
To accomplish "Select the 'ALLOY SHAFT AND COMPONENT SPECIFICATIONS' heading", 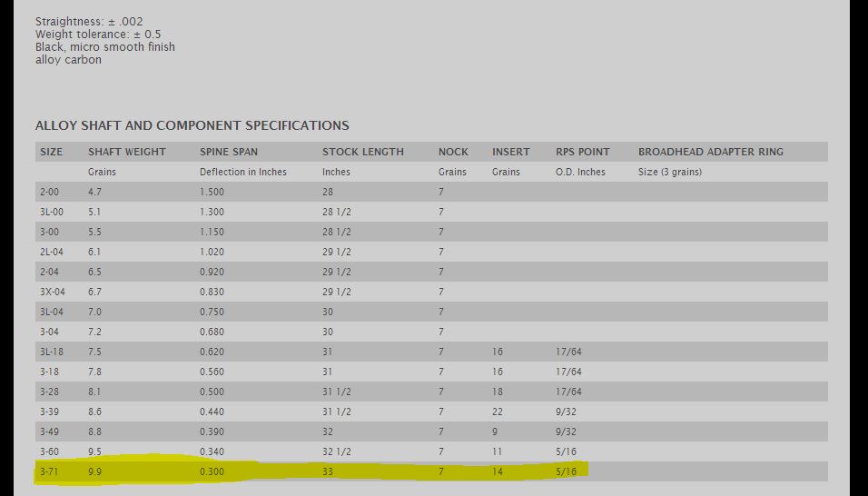I will tap(192, 125).
